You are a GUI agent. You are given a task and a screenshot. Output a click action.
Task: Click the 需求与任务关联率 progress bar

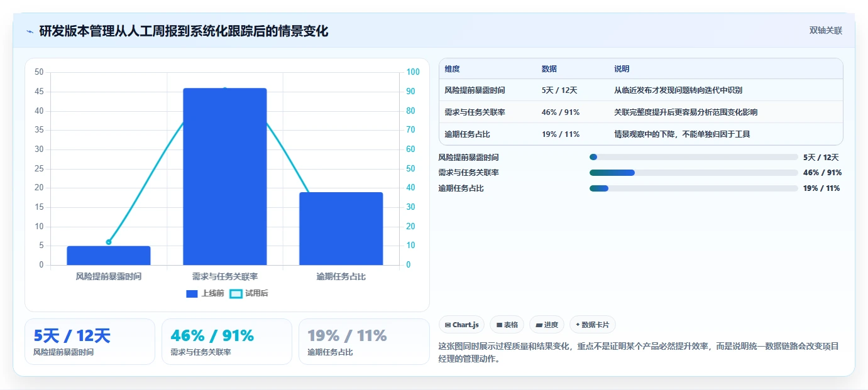(693, 173)
